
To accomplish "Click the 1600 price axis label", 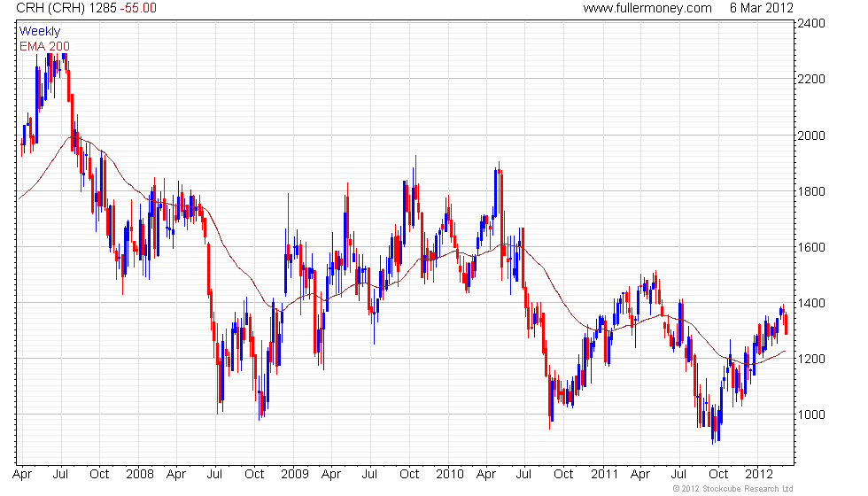I will [811, 247].
